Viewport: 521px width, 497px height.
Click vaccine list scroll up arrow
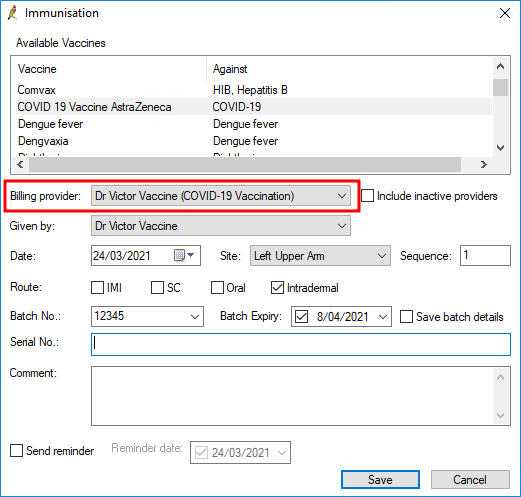pos(500,66)
